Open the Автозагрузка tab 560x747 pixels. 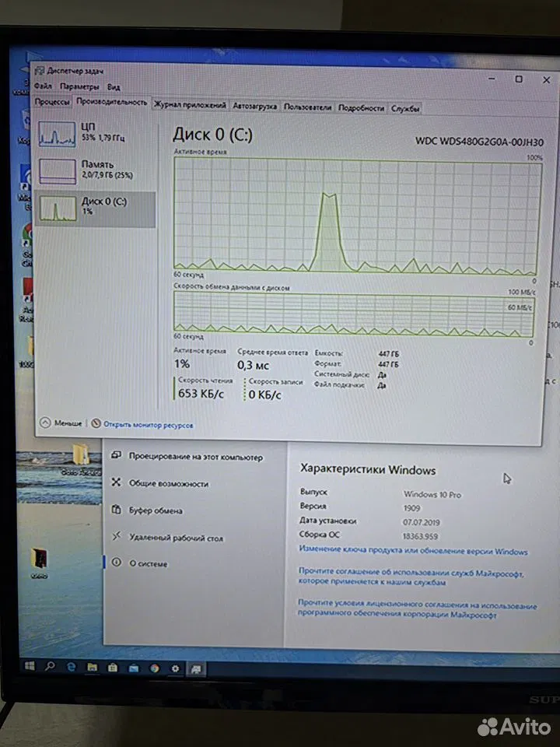254,107
